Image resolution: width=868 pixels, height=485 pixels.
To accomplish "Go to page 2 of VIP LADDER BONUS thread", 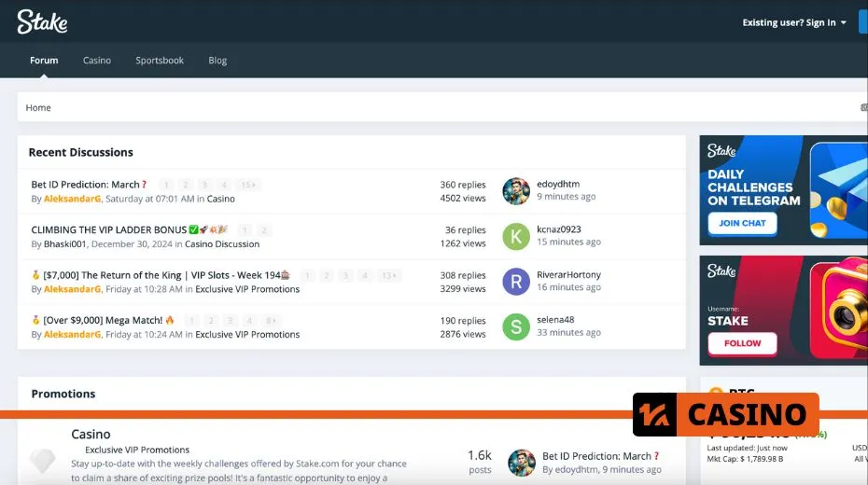I will click(263, 230).
